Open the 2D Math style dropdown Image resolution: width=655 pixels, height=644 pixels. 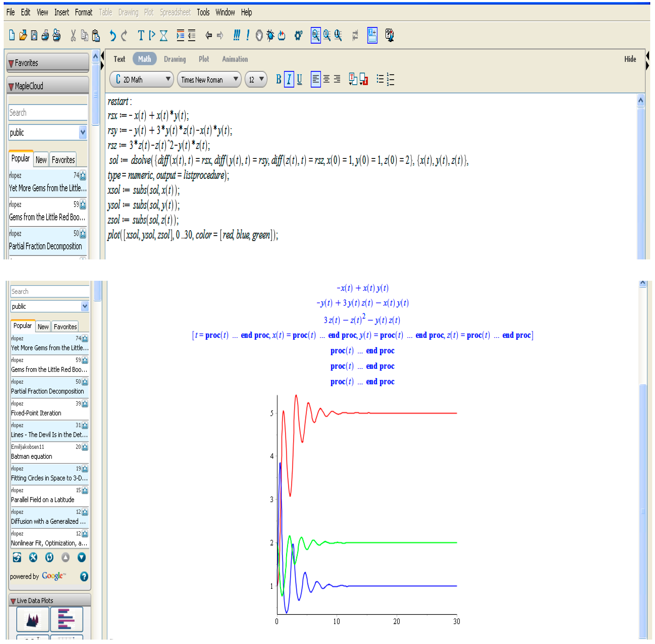142,79
